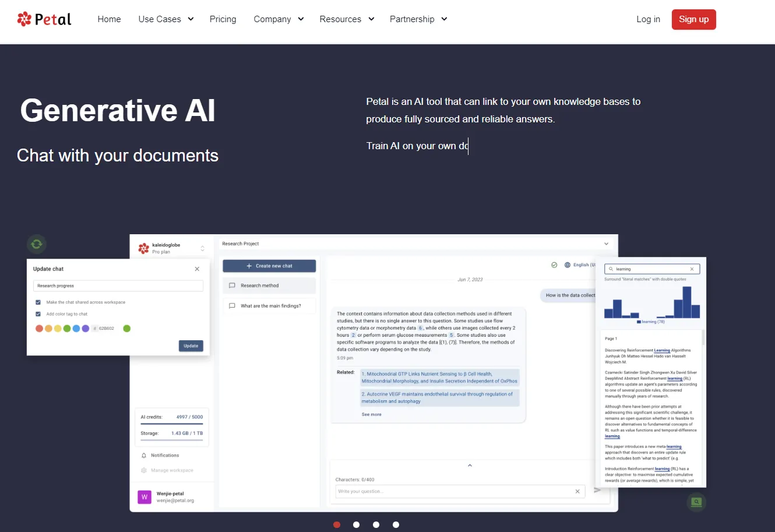The image size is (775, 532).
Task: Click the 'Research progress' chat name field
Action: [118, 286]
